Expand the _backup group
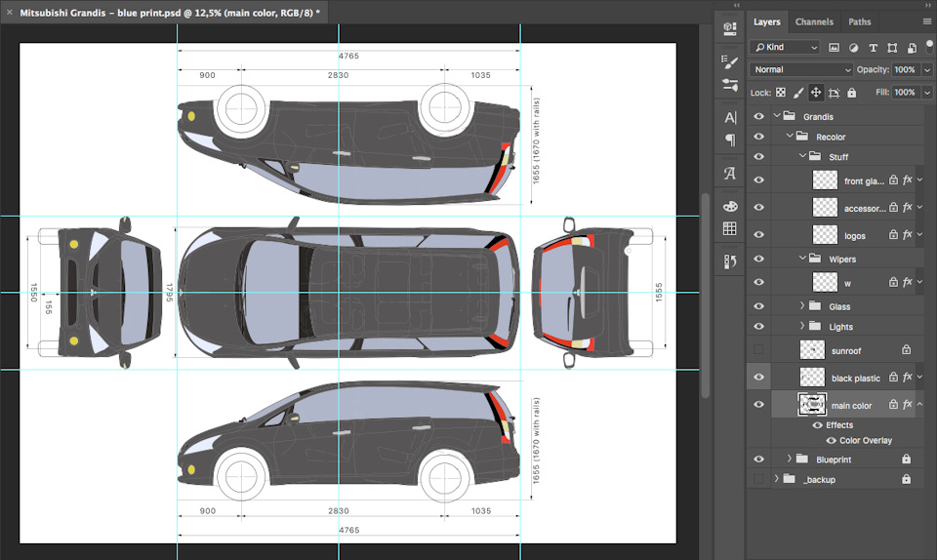Screen dimensions: 937x560 (x=776, y=479)
